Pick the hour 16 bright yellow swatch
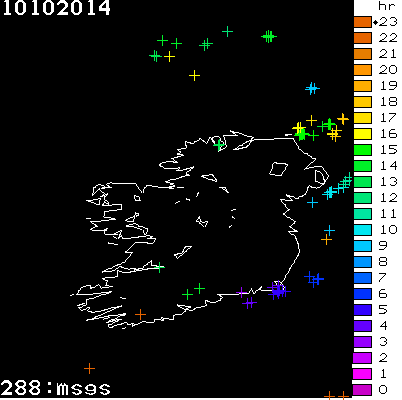This screenshot has height=400, width=402. [362, 134]
